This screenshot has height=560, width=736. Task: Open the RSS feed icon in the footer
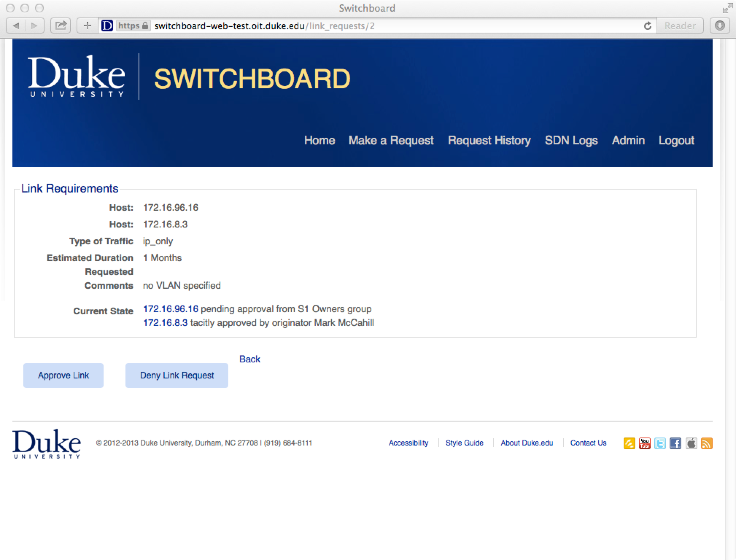click(706, 443)
